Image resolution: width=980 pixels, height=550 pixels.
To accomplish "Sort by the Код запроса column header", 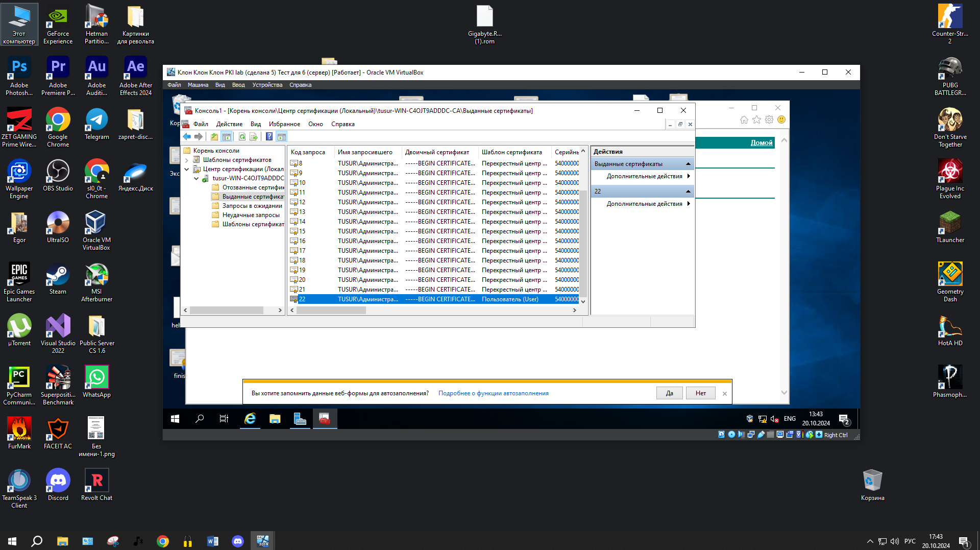I will [311, 152].
